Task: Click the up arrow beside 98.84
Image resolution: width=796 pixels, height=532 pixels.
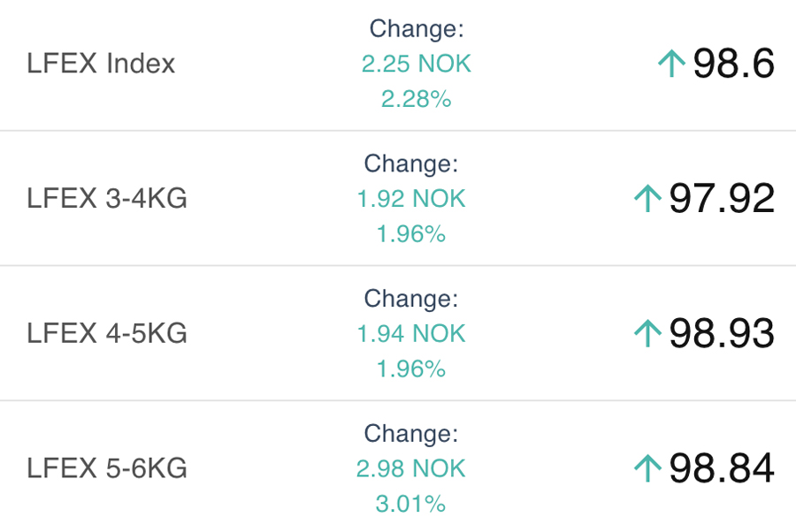Action: coord(648,468)
